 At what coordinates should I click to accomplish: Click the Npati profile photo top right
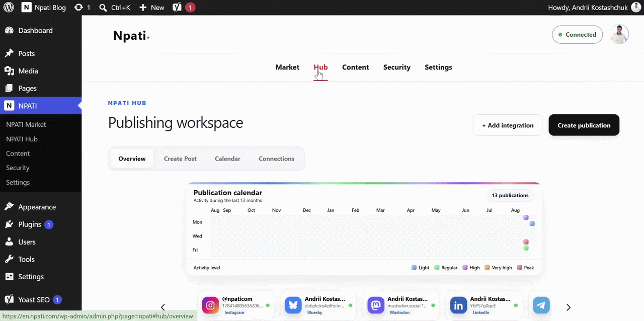point(619,35)
